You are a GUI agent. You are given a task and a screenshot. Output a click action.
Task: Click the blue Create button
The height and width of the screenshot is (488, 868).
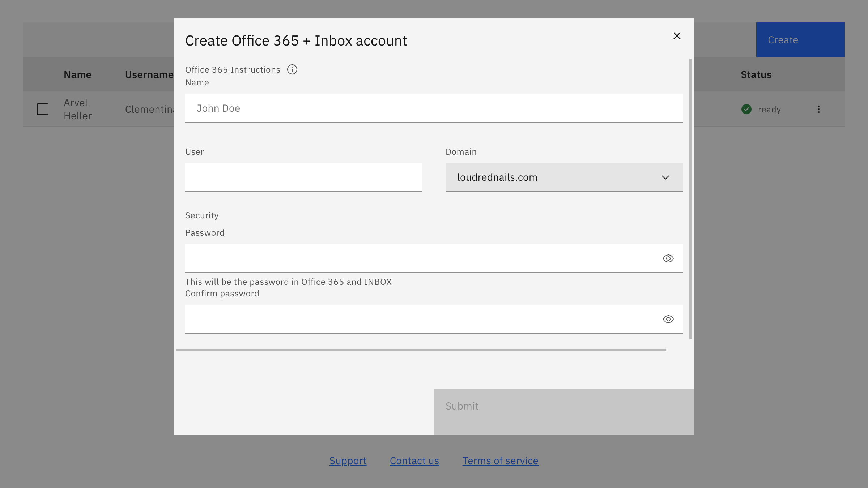tap(800, 40)
